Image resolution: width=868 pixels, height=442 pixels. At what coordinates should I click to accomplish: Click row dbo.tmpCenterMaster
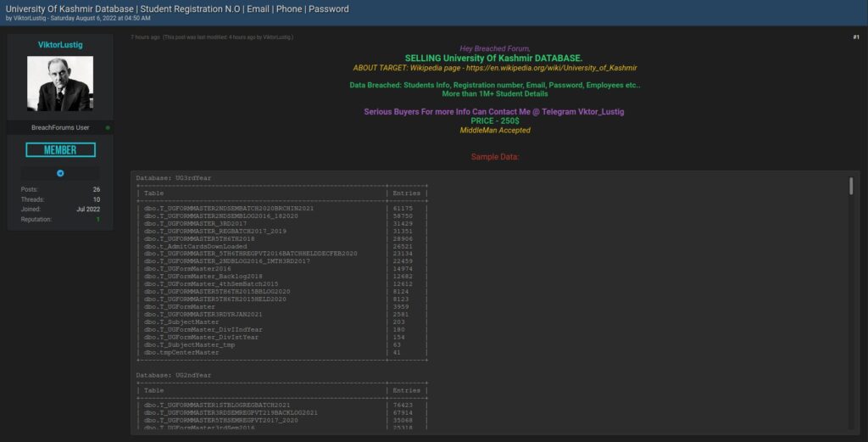282,352
